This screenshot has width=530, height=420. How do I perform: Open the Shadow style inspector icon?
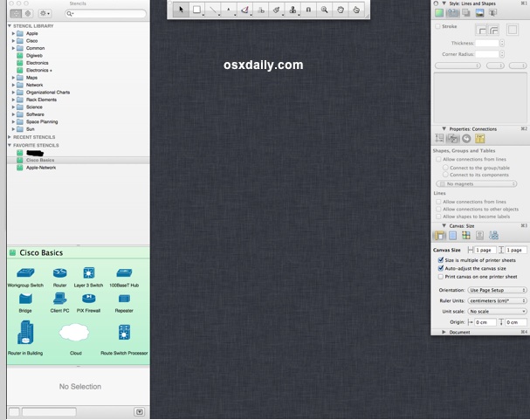tap(466, 13)
